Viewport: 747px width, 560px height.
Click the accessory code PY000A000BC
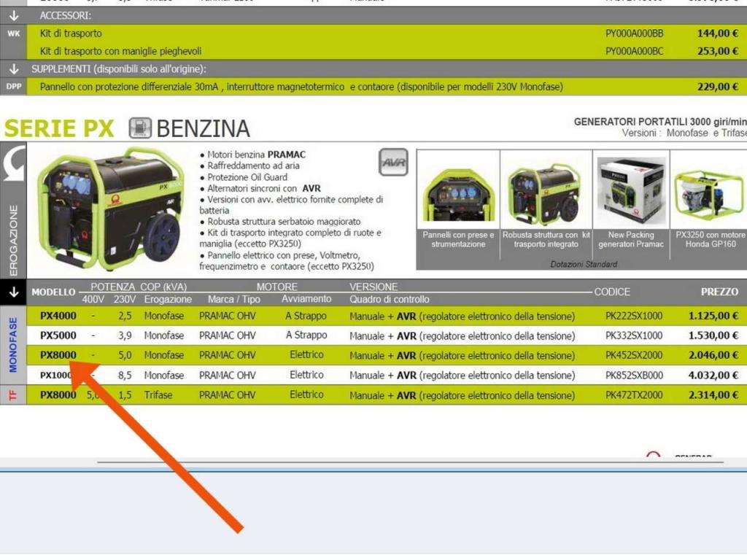[x=634, y=51]
